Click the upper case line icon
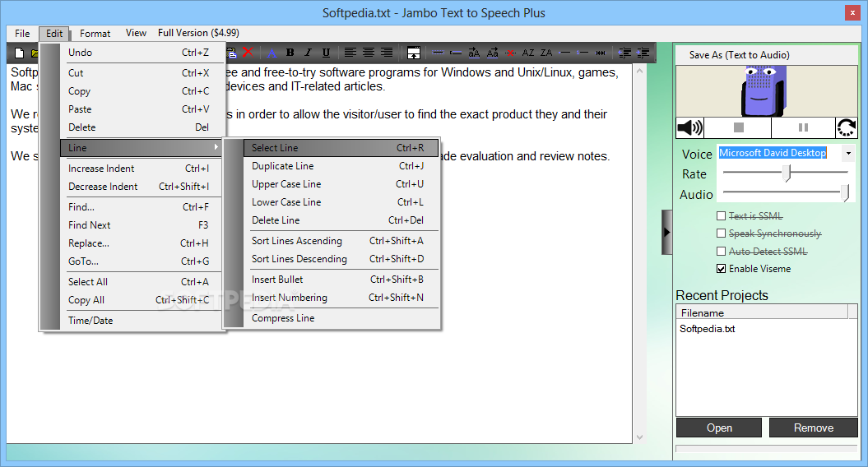This screenshot has height=467, width=868. [474, 53]
